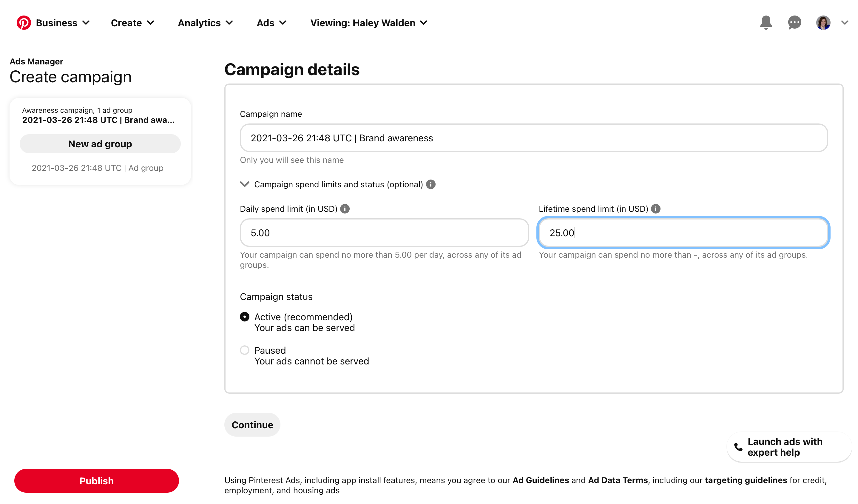Show info for Lifetime spend limit

tap(656, 209)
